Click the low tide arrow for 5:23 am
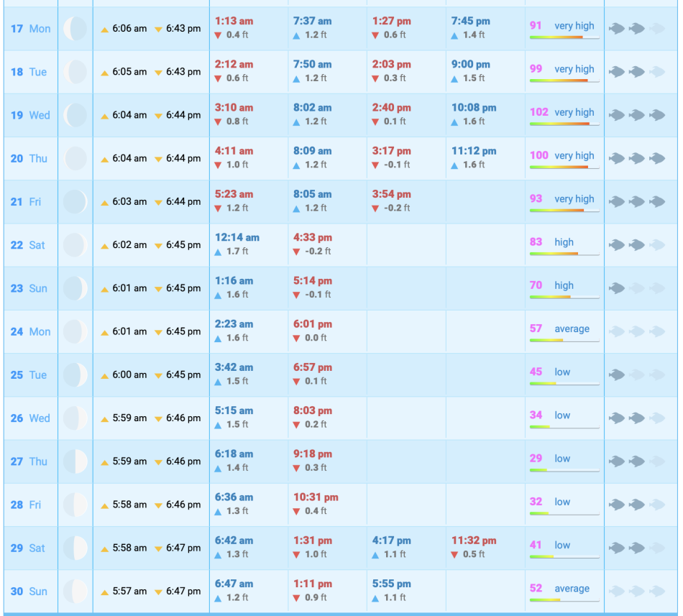This screenshot has height=616, width=683. point(219,208)
